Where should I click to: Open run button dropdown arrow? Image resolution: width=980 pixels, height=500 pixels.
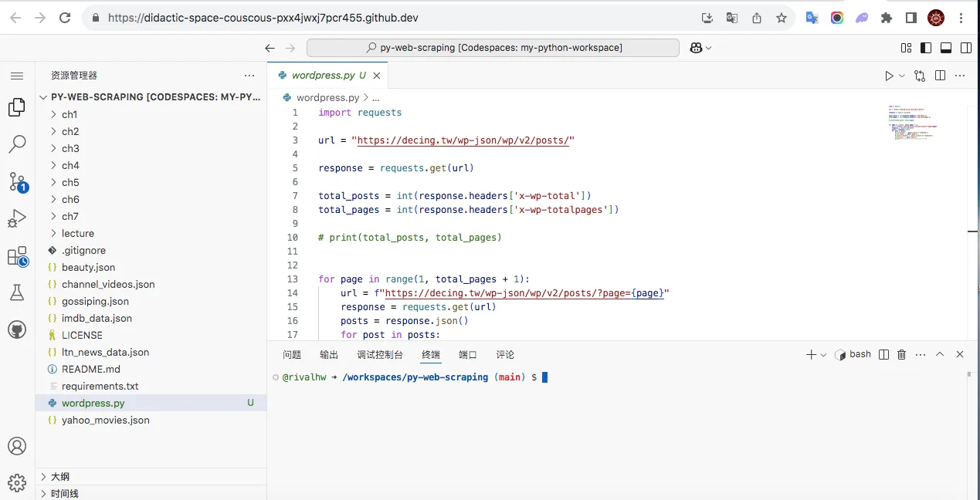click(x=901, y=76)
